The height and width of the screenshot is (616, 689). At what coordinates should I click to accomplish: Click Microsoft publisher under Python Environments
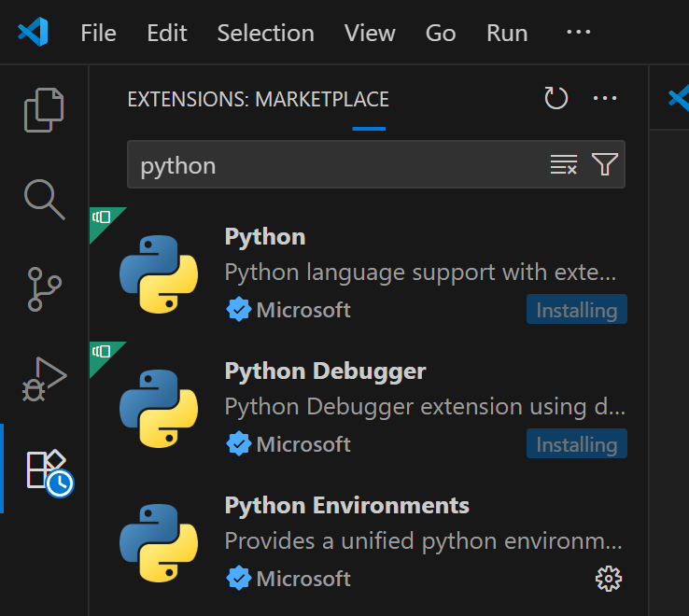(303, 579)
